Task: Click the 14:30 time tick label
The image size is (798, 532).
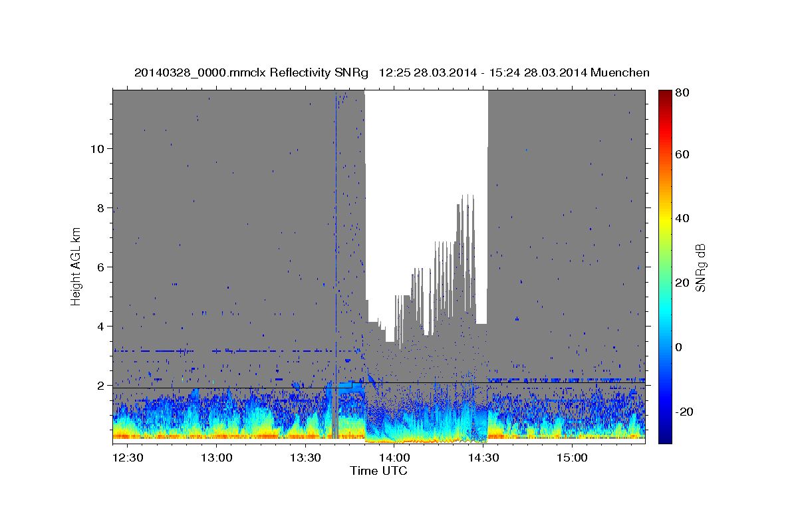Action: tap(483, 458)
